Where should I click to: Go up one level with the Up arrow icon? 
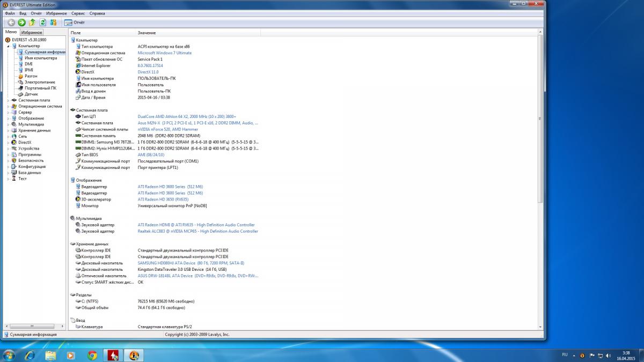coord(32,23)
